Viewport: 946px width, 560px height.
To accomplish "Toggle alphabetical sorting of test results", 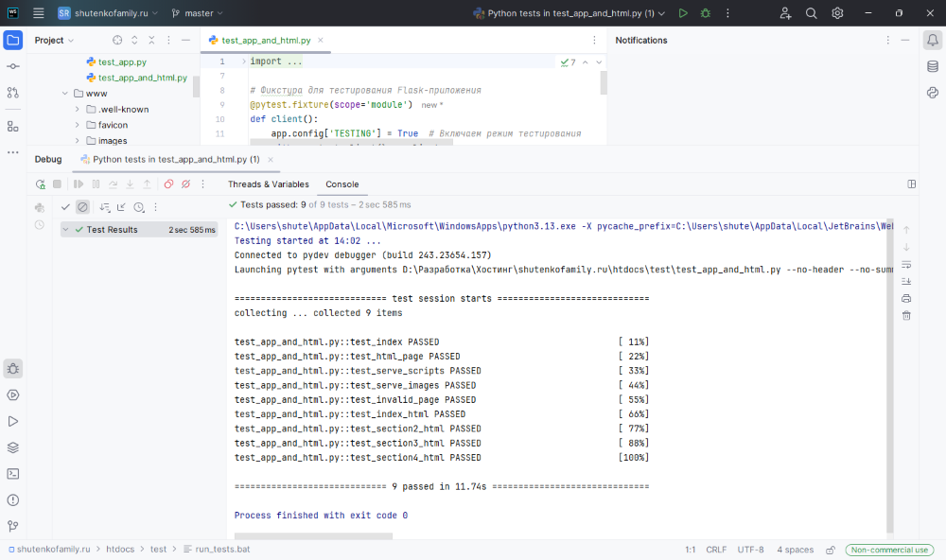I will point(105,206).
